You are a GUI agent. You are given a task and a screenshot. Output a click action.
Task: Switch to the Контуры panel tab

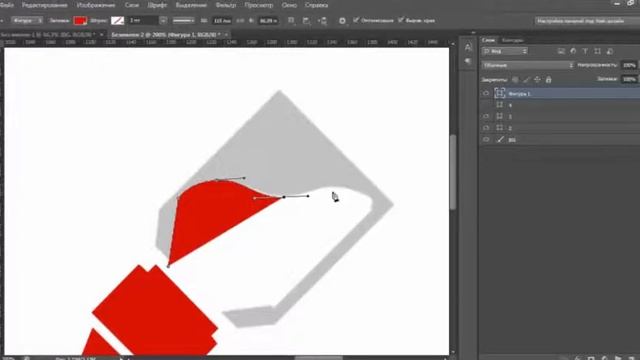[512, 40]
